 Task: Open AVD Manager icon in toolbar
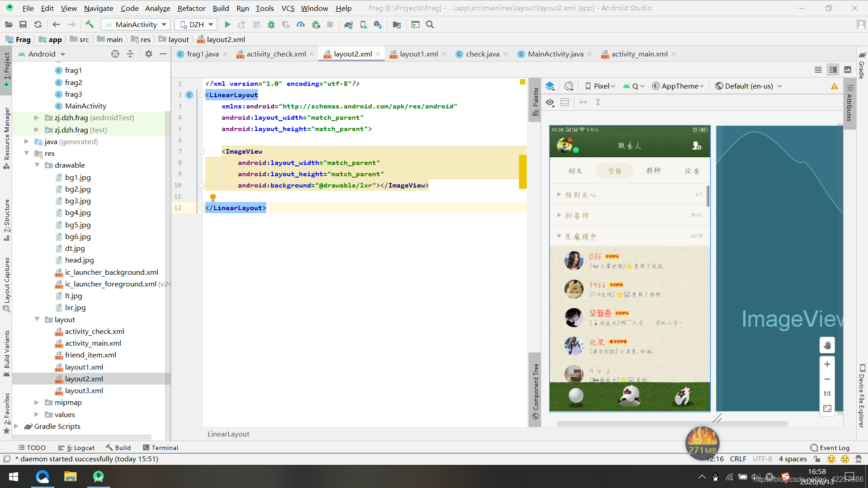tap(363, 24)
